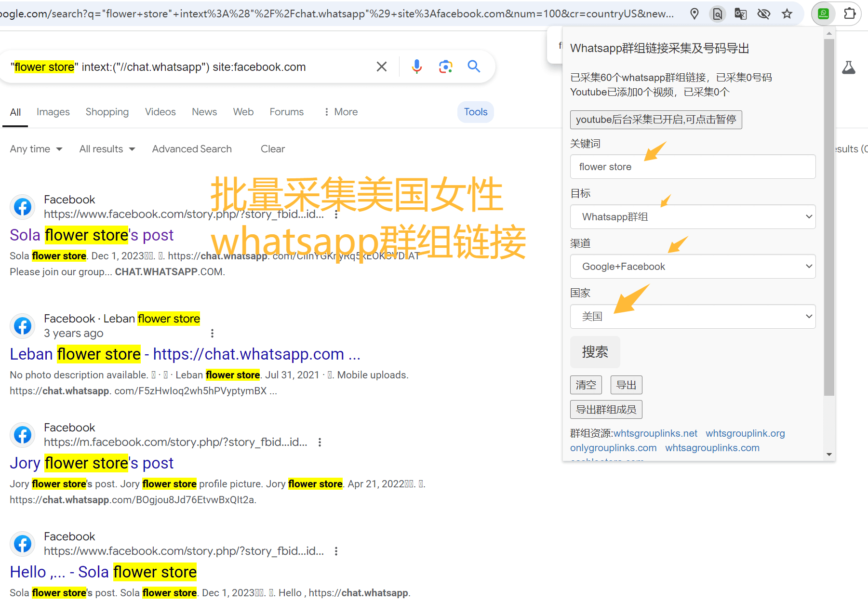Open Jory flower store's post result title
The width and height of the screenshot is (868, 603).
[92, 463]
